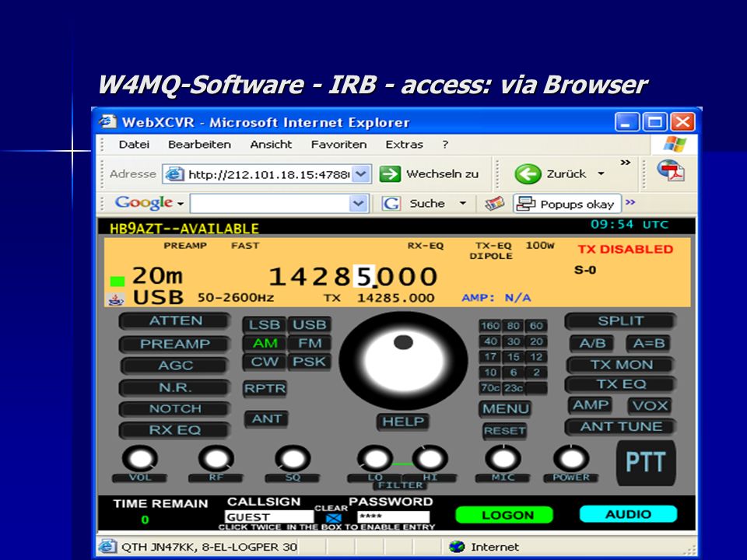Select LSB mode

[x=265, y=325]
